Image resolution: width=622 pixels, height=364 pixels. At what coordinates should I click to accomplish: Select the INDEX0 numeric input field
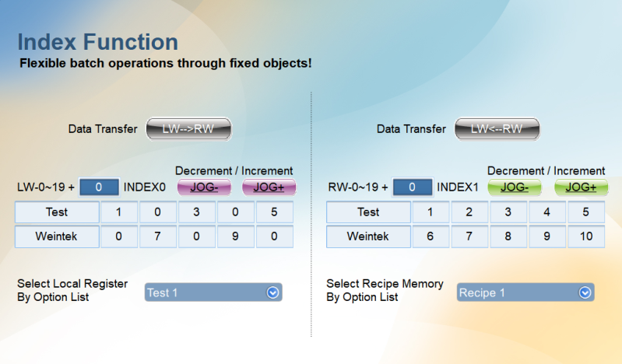tap(99, 187)
